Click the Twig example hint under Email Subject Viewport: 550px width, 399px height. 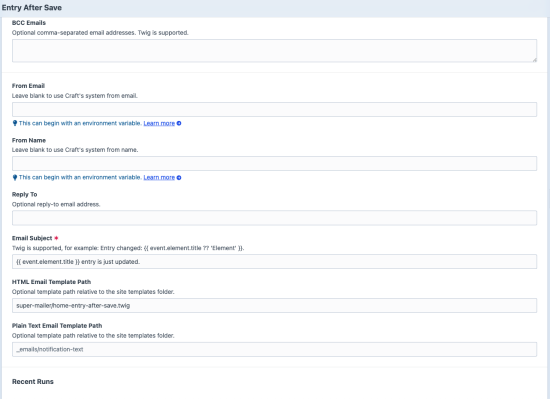tap(128, 248)
